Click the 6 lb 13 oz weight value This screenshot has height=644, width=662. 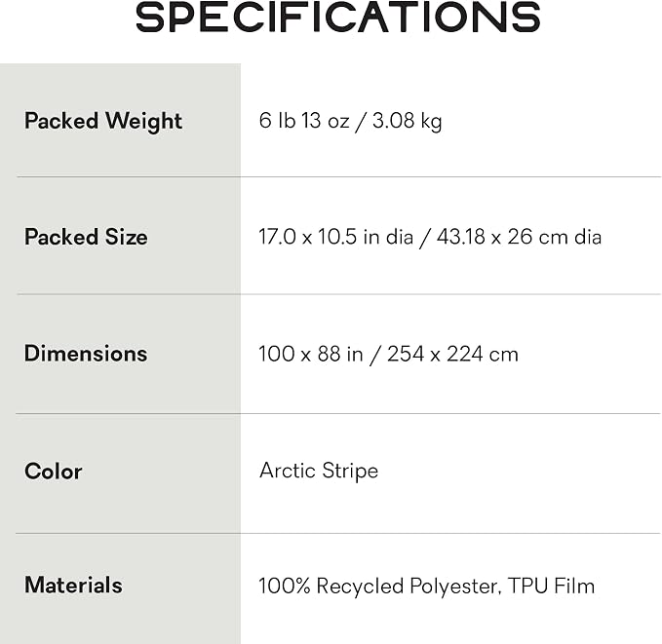click(304, 120)
